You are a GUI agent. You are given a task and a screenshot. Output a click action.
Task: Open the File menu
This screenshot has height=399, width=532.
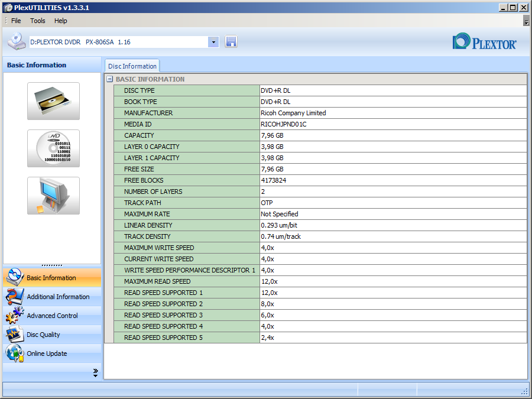click(x=16, y=21)
